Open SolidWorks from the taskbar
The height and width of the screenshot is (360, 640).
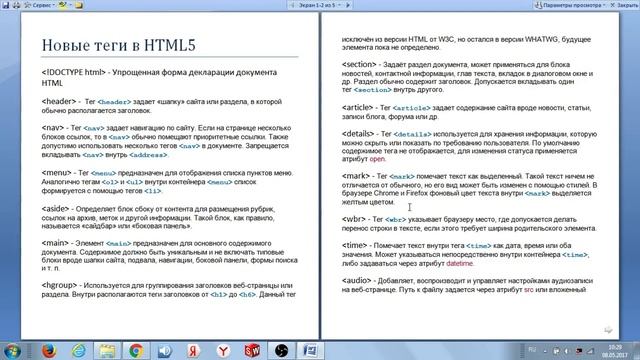pyautogui.click(x=252, y=351)
